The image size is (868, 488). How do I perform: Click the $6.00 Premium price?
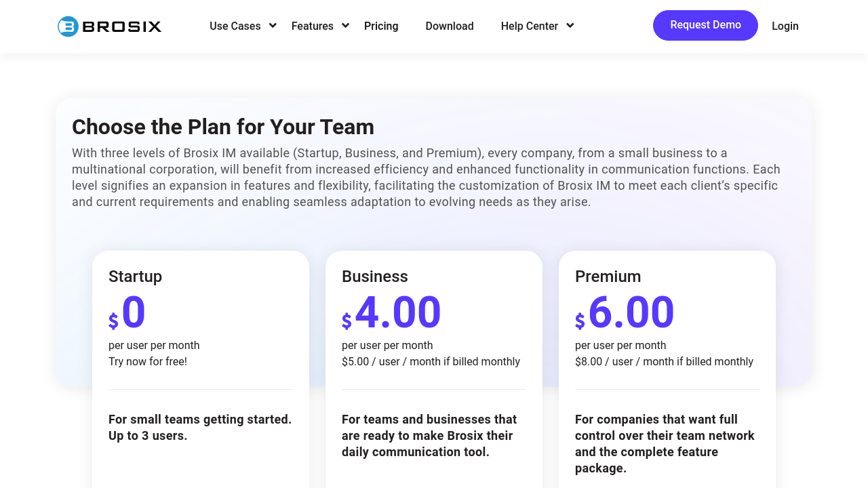pyautogui.click(x=625, y=313)
